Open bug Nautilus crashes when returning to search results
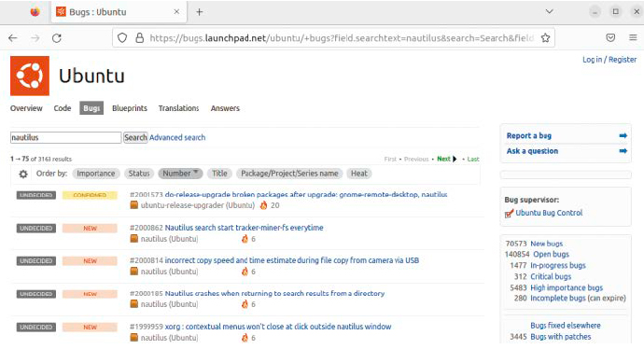Screen dimensions: 644x363 (x=274, y=294)
